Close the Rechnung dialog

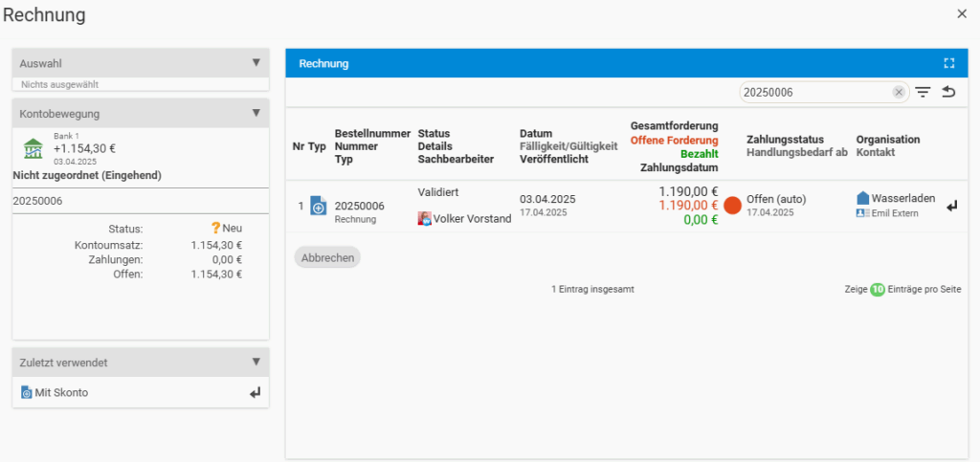(962, 13)
